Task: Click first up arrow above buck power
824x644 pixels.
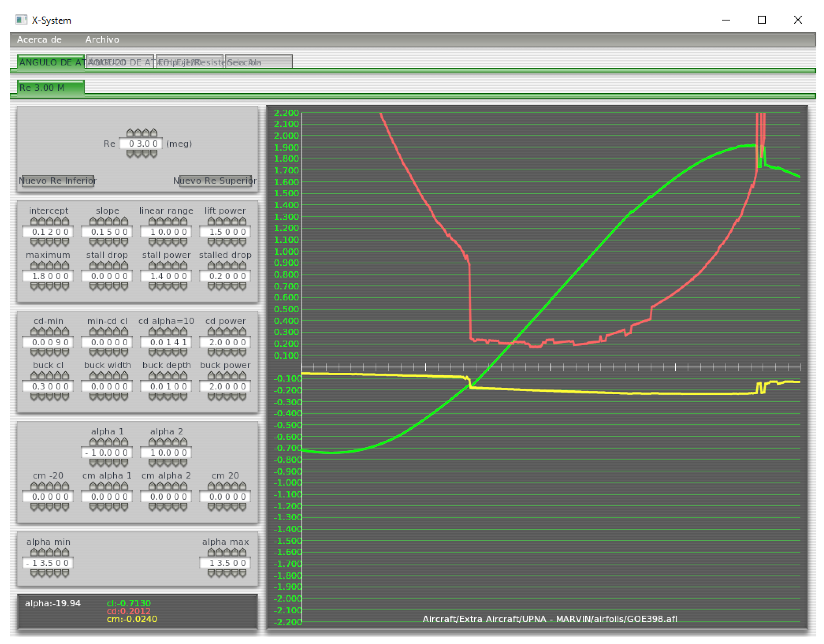Action: 211,376
